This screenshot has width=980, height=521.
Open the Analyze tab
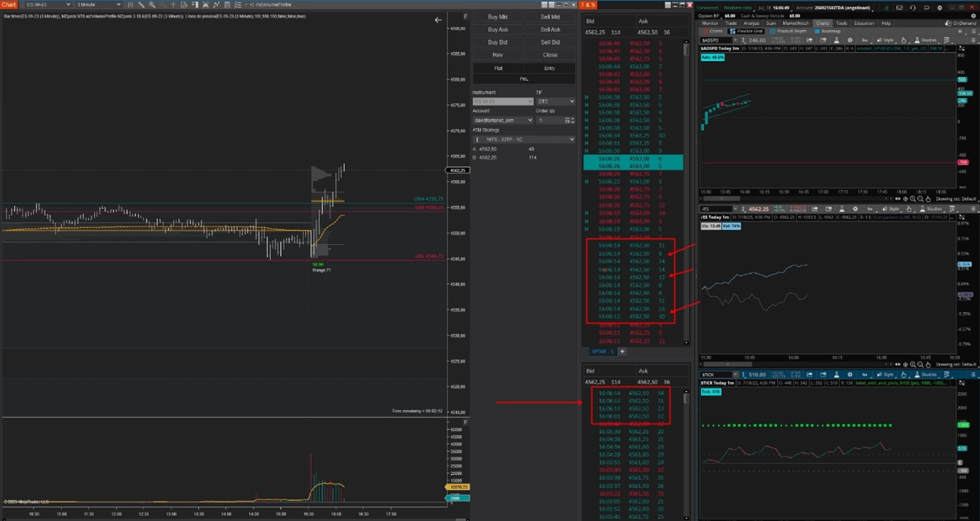[751, 23]
